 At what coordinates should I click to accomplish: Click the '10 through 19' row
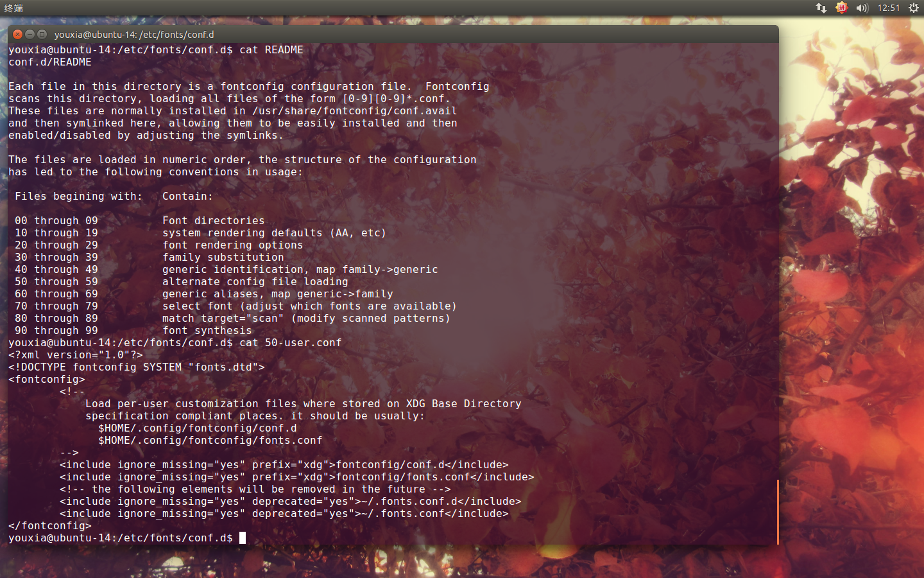pyautogui.click(x=56, y=232)
